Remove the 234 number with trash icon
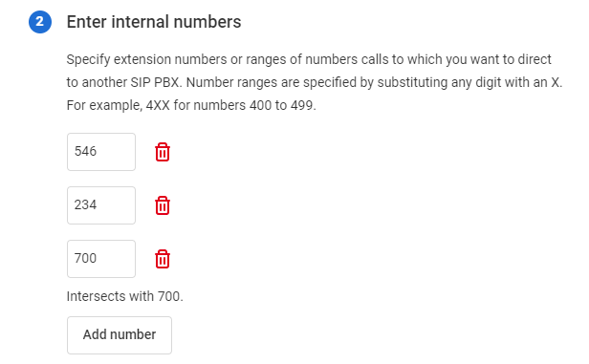 163,205
